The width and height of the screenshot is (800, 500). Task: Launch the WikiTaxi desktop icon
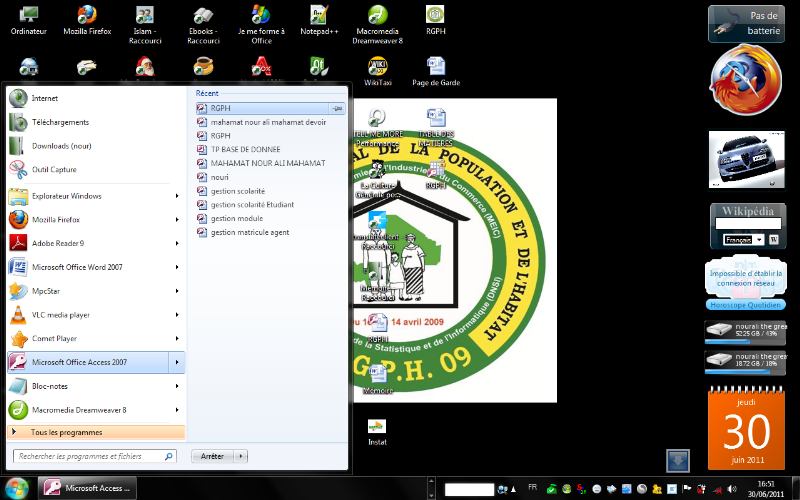tap(378, 67)
